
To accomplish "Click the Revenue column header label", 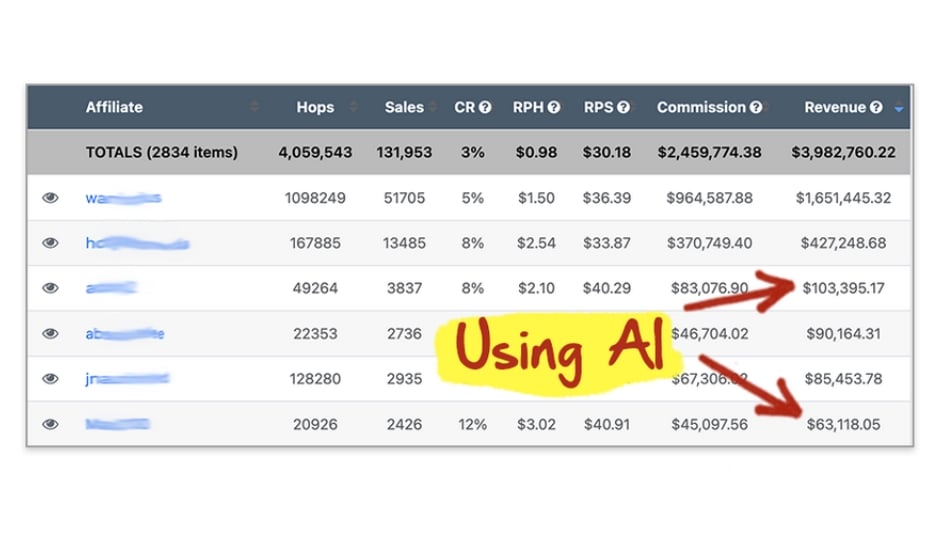I will (835, 107).
